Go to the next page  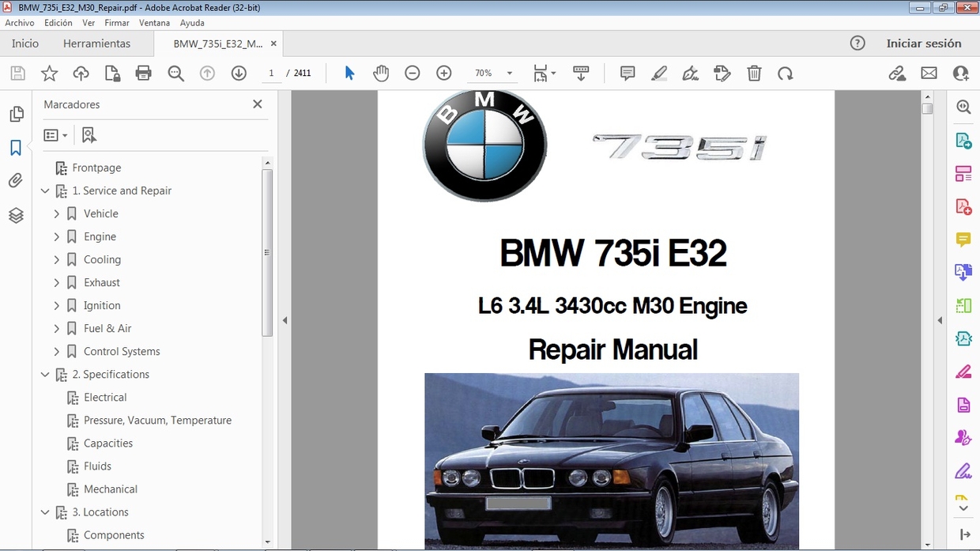239,74
